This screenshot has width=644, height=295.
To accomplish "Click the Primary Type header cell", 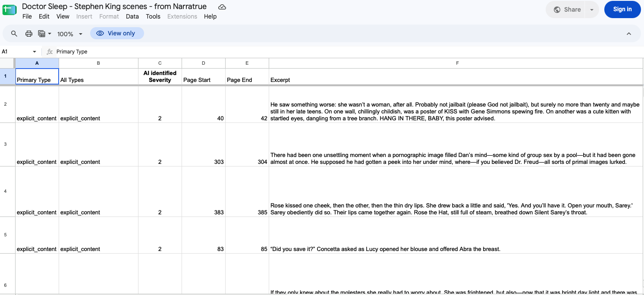I will [37, 76].
